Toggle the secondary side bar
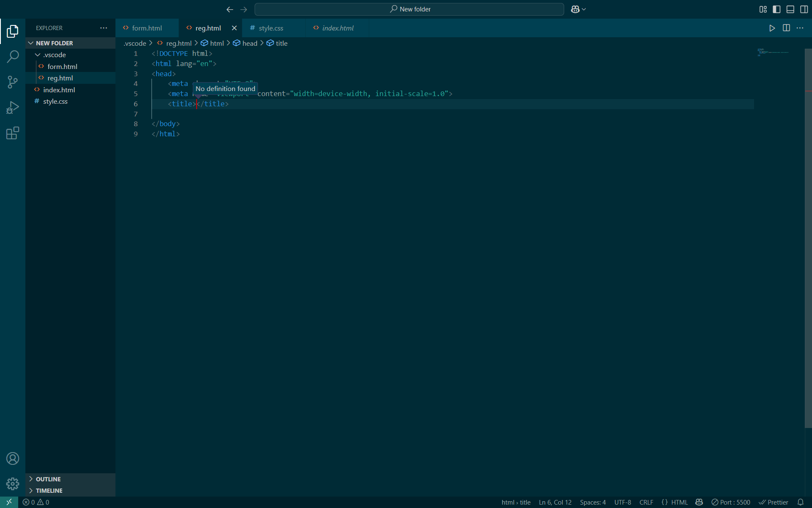 (x=804, y=9)
